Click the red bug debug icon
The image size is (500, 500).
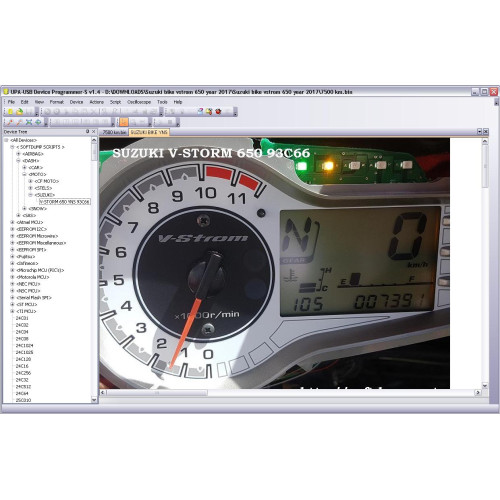218,112
